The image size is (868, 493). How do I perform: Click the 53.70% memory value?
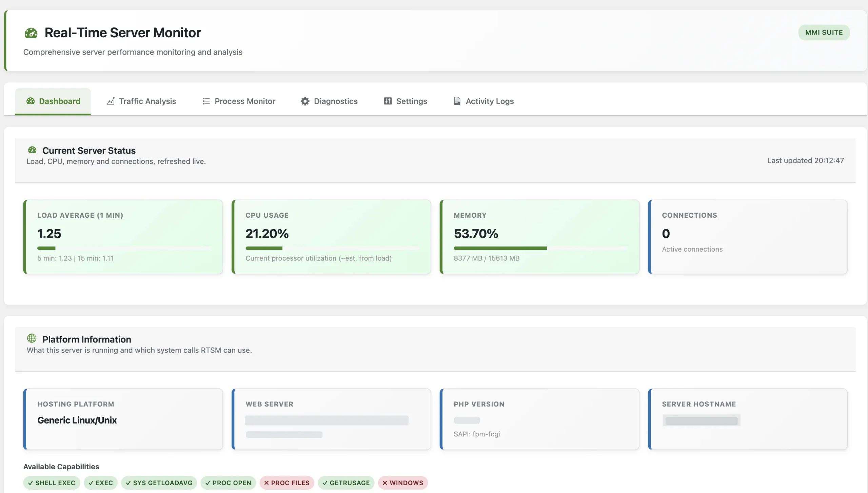point(476,234)
